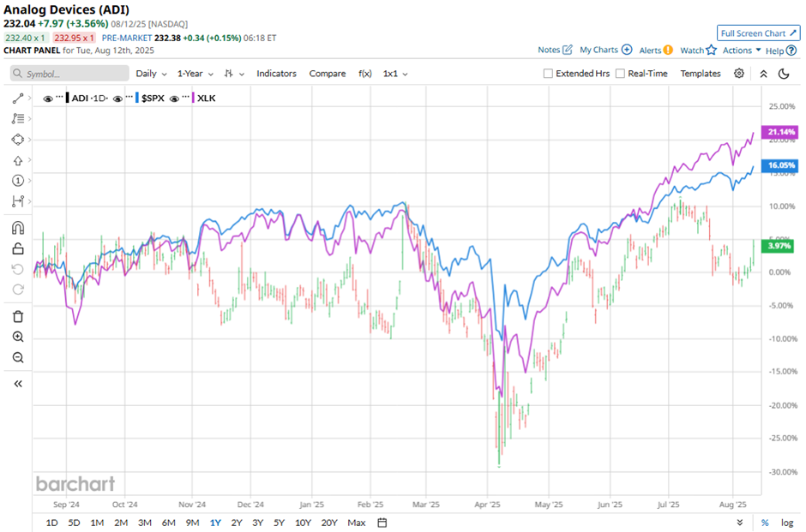Enable the Extended Hrs checkbox
Image resolution: width=806 pixels, height=532 pixels.
pyautogui.click(x=548, y=74)
